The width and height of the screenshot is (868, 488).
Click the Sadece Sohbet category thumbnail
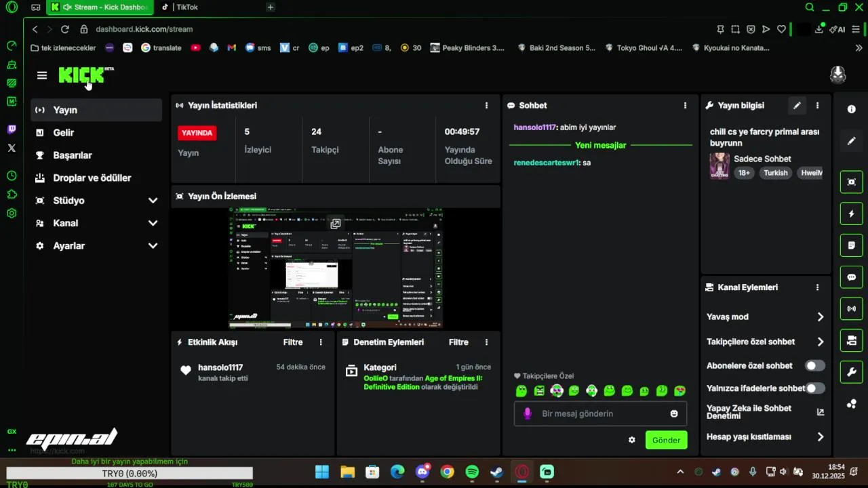[x=719, y=166]
